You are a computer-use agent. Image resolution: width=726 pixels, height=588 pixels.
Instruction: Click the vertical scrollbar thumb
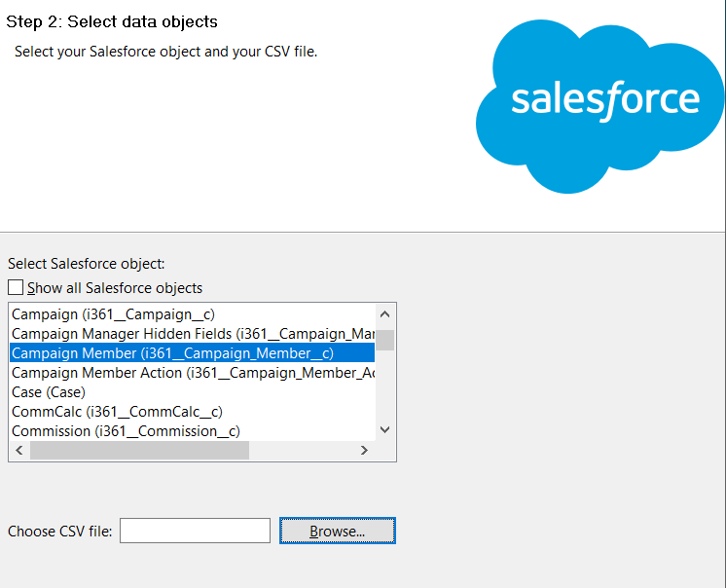pyautogui.click(x=384, y=341)
